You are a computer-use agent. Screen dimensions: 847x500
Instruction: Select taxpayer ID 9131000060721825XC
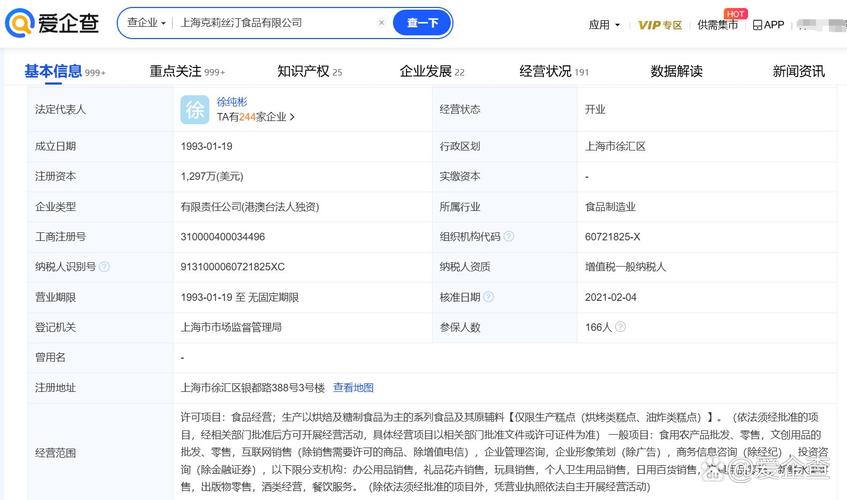pos(232,267)
